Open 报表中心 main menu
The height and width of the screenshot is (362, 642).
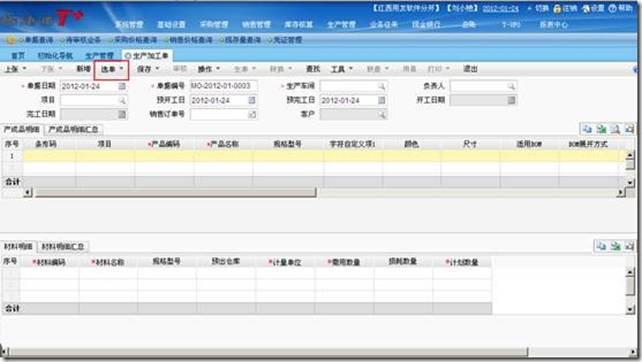pyautogui.click(x=554, y=25)
